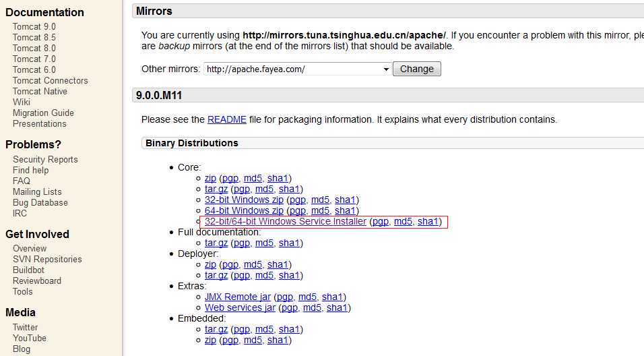
Task: Open md5 checksum for Core zip
Action: tap(253, 179)
